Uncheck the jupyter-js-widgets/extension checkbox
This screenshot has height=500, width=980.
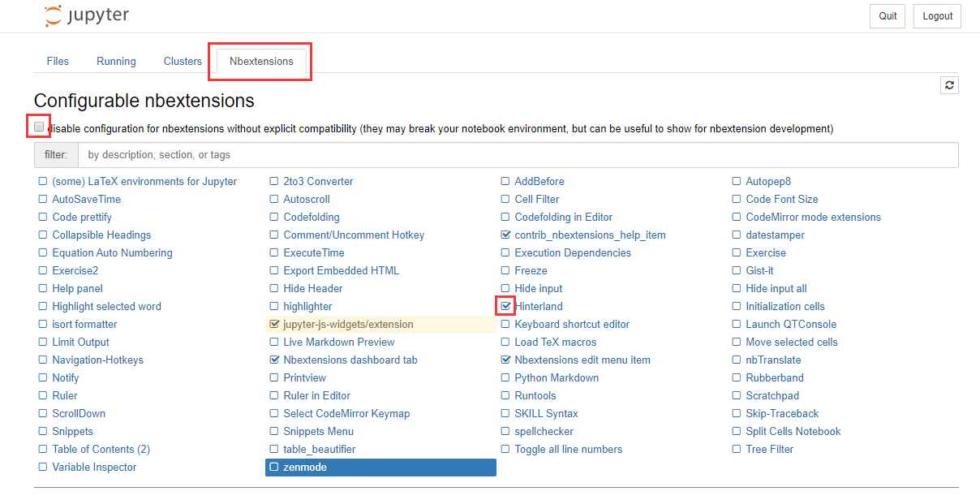pos(274,324)
